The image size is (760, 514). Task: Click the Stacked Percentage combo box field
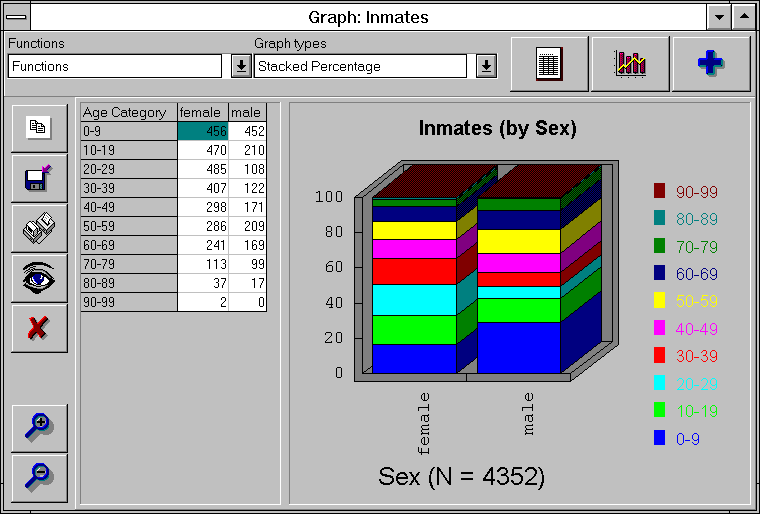360,66
